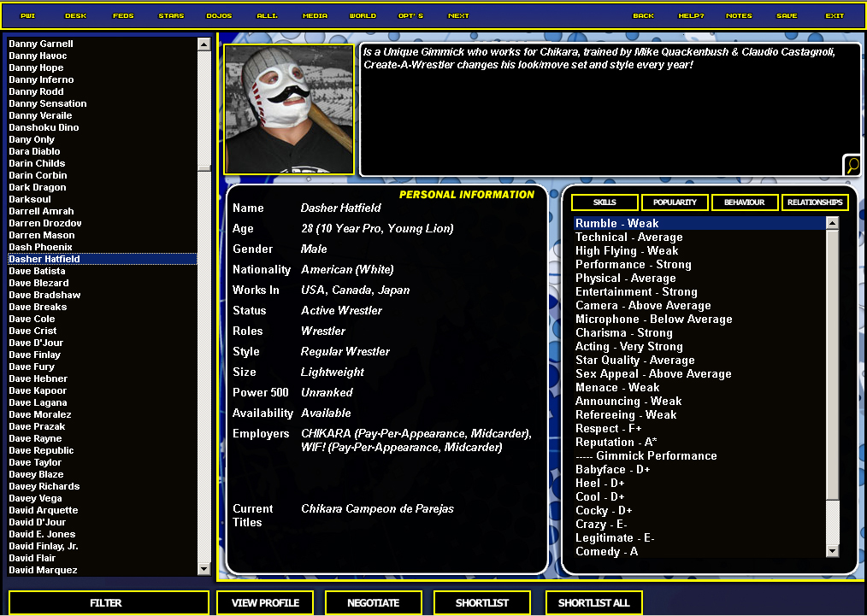867x616 pixels.
Task: Open NOTES from the top bar
Action: click(739, 15)
